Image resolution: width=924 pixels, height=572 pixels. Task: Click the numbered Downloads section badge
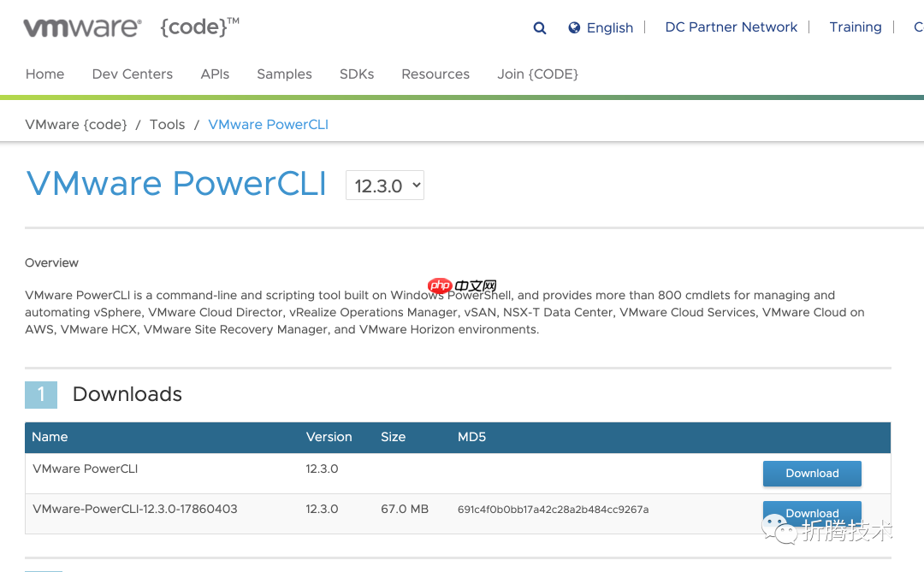click(41, 394)
